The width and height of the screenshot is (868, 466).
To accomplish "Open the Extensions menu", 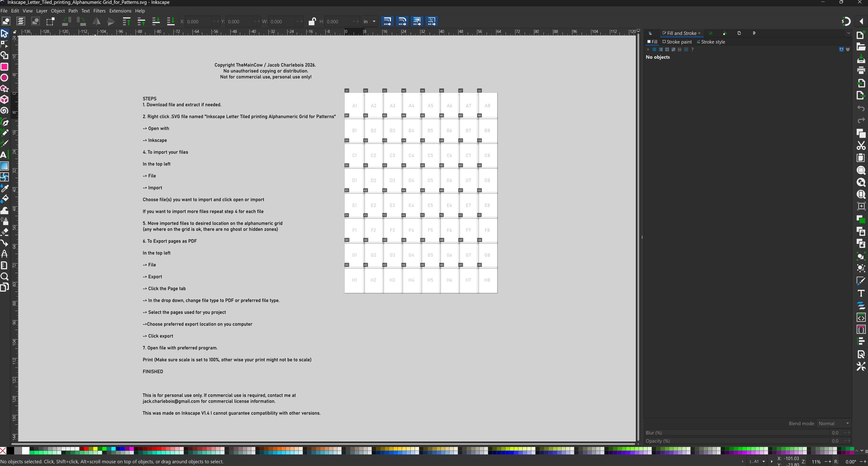I will pyautogui.click(x=120, y=11).
